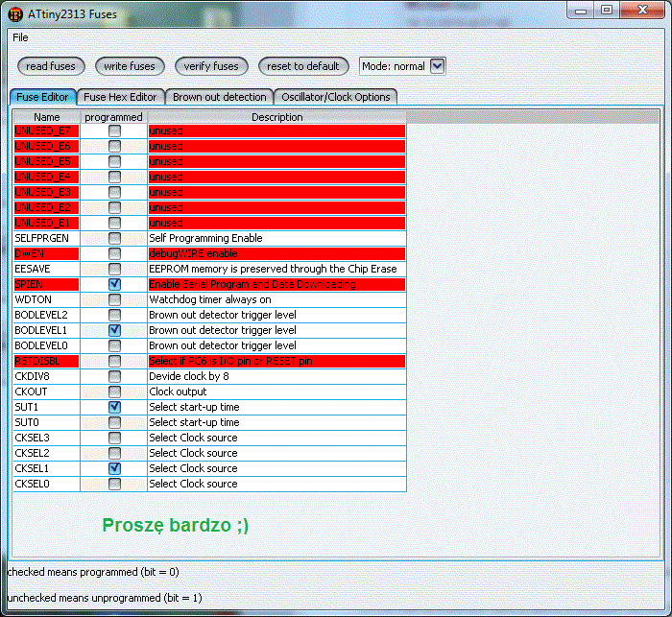Enable the SELFPRGEN fuse checkbox
The image size is (672, 617).
[114, 238]
